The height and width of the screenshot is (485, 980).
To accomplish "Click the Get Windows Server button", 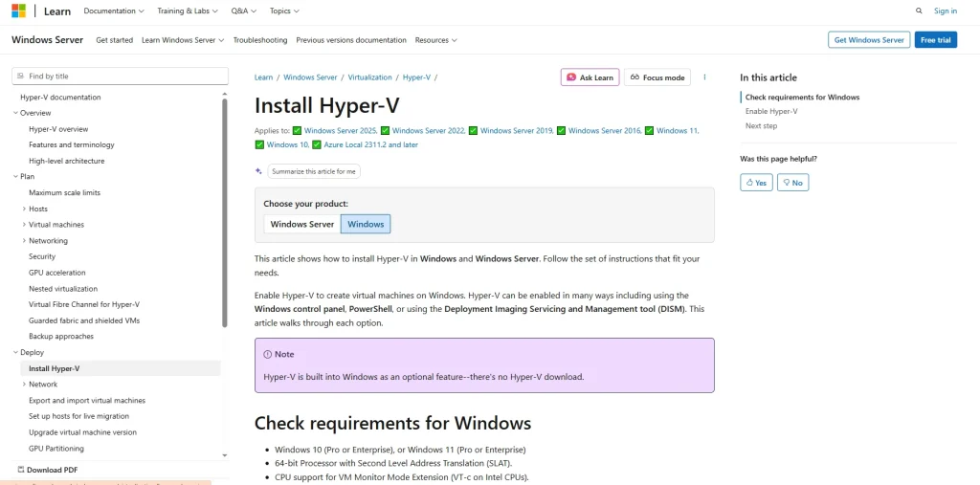I will pyautogui.click(x=869, y=40).
